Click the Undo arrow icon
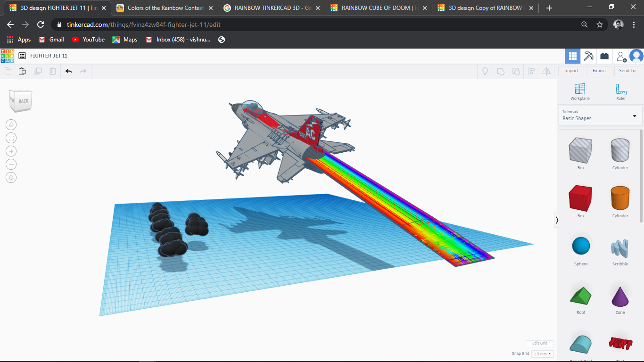This screenshot has height=362, width=644. tap(68, 71)
